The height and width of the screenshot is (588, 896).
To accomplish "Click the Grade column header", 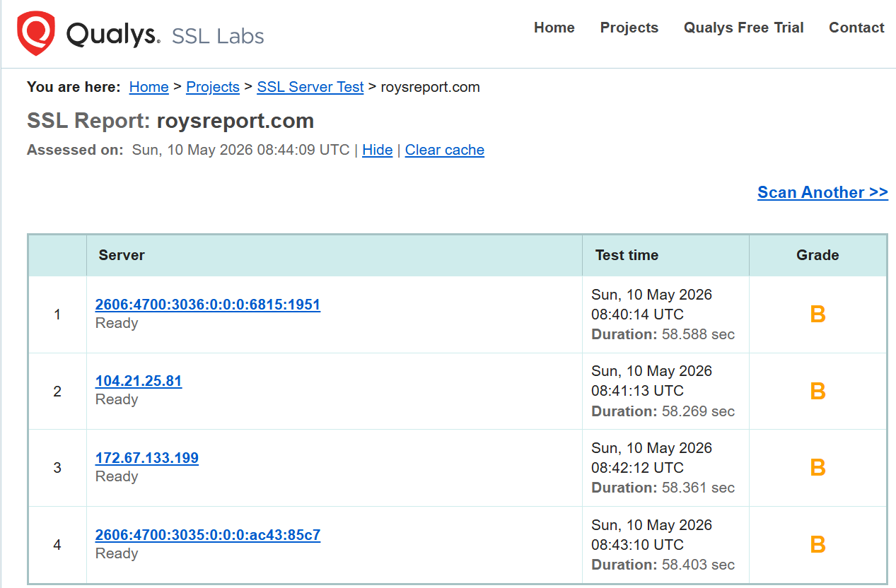I will [818, 255].
